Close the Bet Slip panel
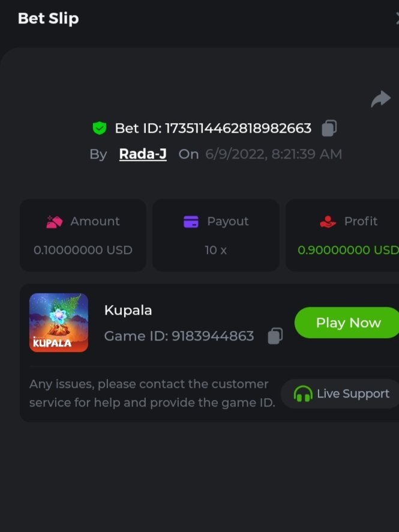The width and height of the screenshot is (399, 532). pyautogui.click(x=396, y=19)
